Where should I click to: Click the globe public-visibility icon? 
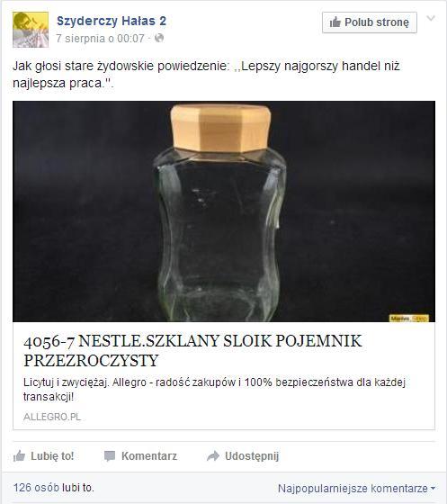[159, 38]
